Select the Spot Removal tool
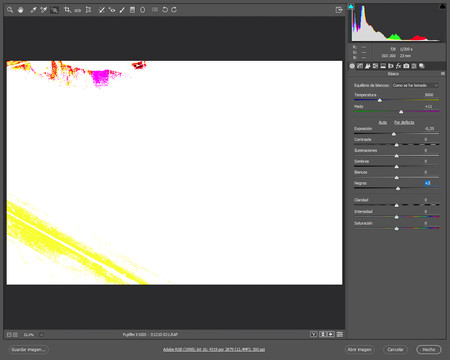This screenshot has height=360, width=450. pos(102,10)
